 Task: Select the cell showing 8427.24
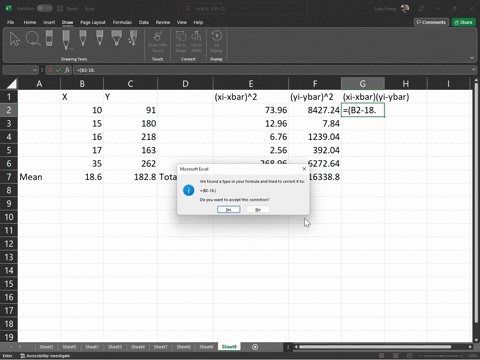click(x=315, y=110)
